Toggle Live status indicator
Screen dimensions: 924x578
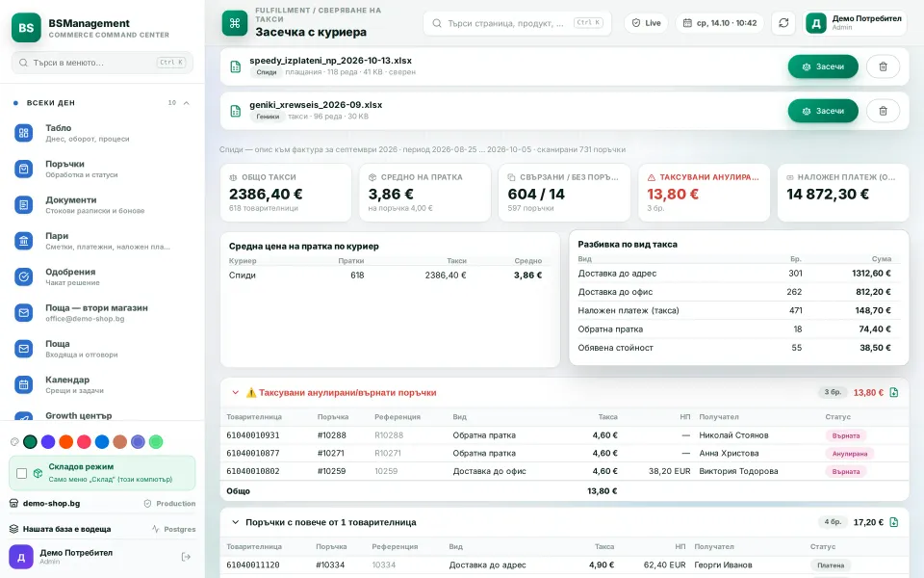click(646, 23)
